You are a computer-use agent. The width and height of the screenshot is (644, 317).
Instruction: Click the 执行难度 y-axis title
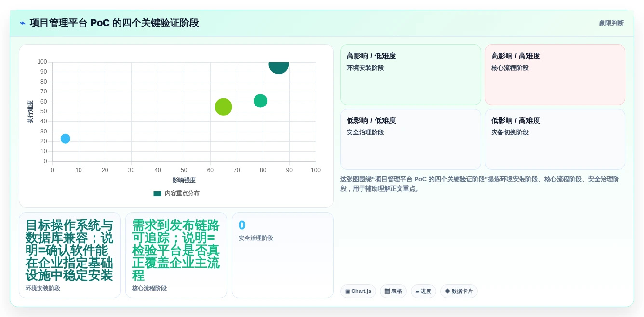pyautogui.click(x=30, y=112)
